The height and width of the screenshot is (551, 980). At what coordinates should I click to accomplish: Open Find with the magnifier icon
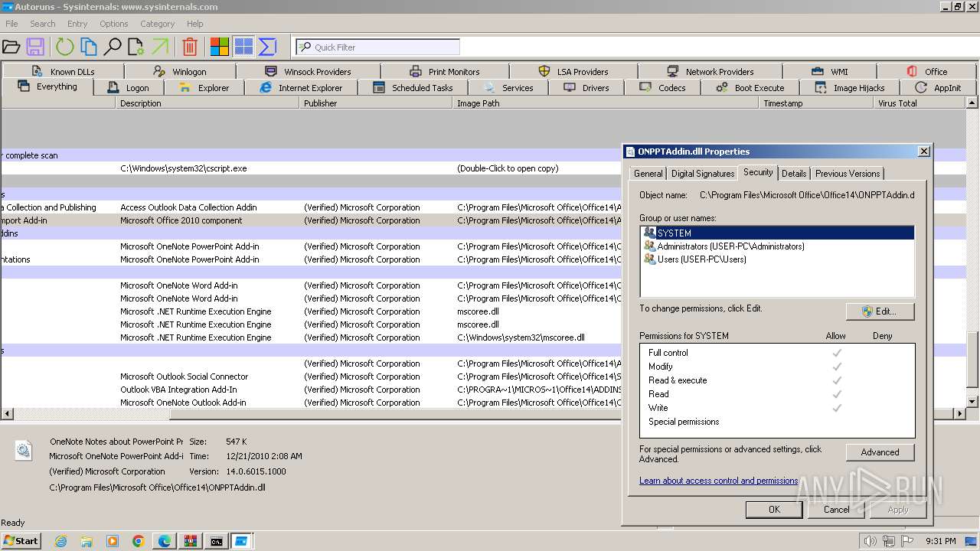113,47
